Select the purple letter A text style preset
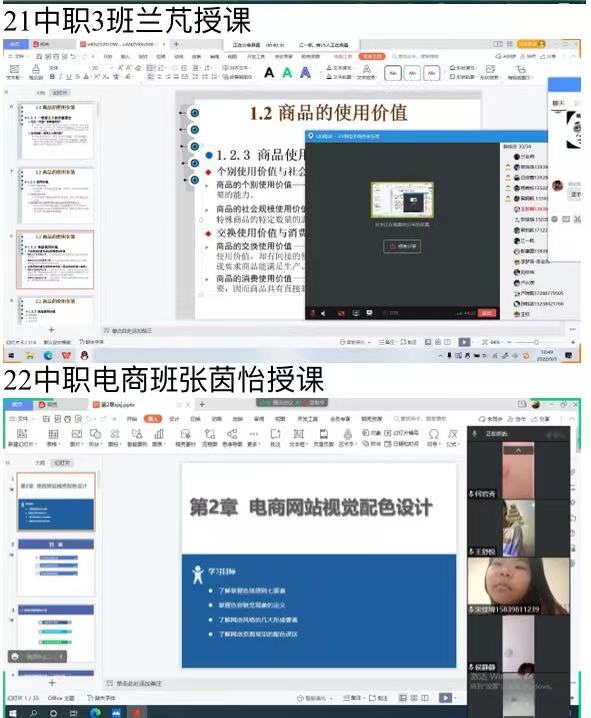Image resolution: width=591 pixels, height=718 pixels. (x=305, y=73)
